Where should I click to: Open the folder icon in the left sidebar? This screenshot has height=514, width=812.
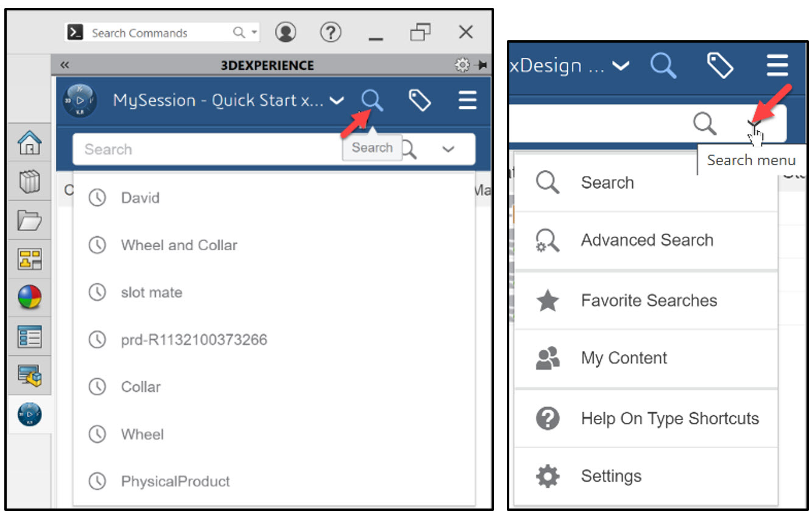pyautogui.click(x=29, y=221)
